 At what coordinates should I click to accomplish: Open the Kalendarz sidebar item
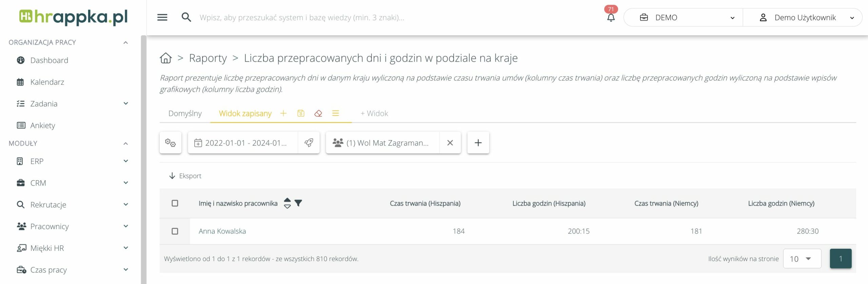pos(47,82)
